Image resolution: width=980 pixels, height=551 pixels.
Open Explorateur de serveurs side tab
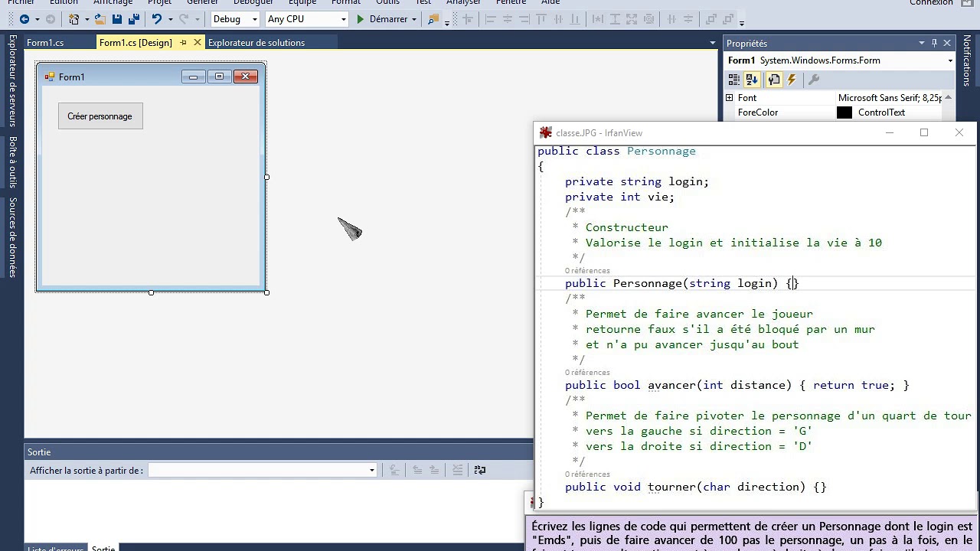click(13, 80)
